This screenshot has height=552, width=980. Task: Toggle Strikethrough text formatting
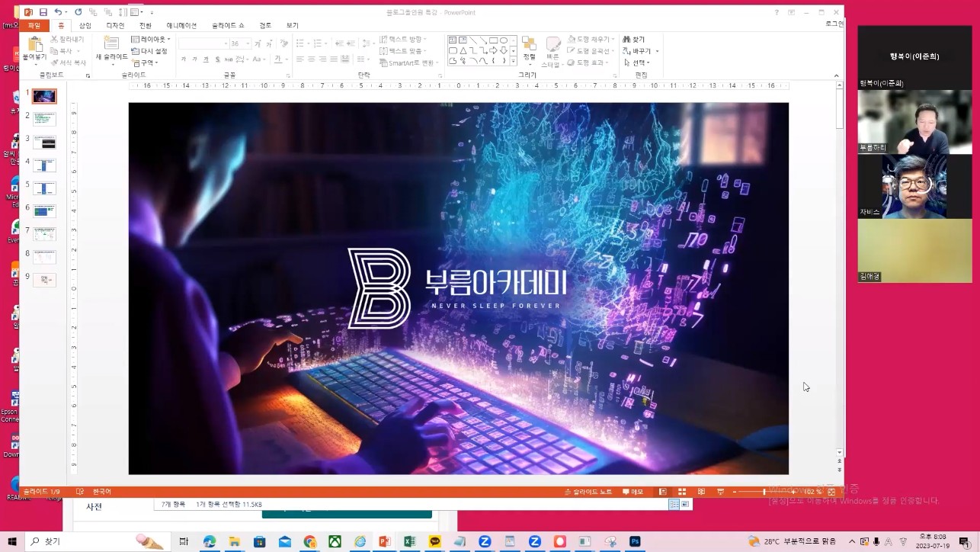click(x=228, y=59)
